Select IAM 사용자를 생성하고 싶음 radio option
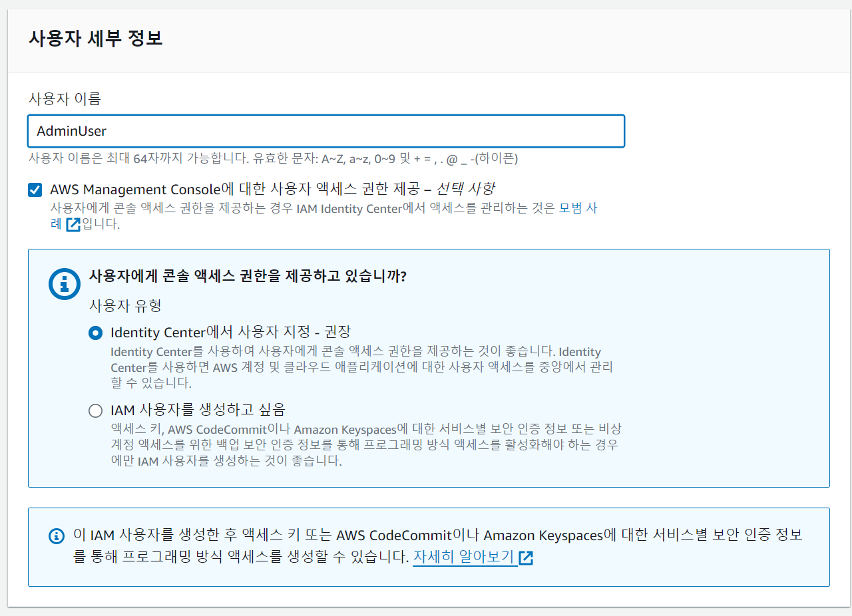 [x=96, y=410]
